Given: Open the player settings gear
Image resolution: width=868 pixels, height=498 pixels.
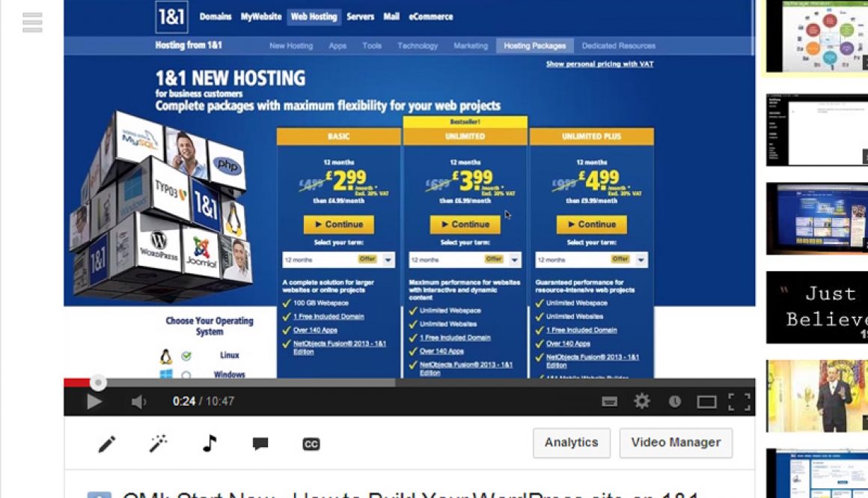Looking at the screenshot, I should (641, 401).
